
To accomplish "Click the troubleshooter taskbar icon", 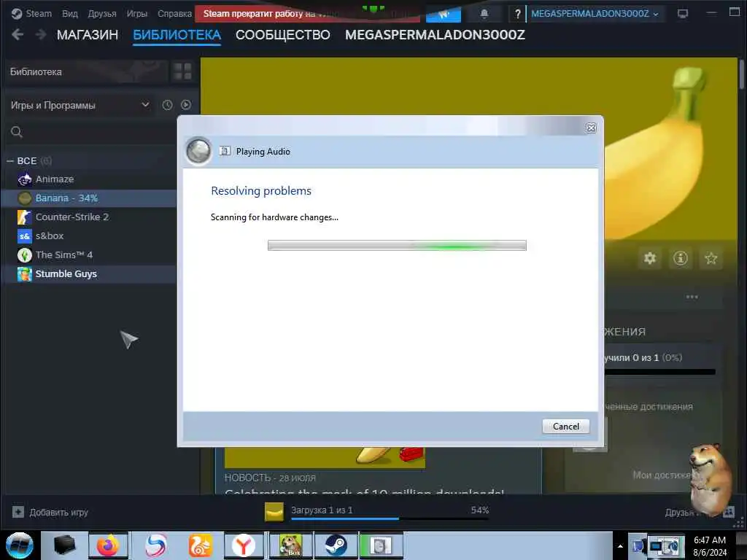I will (381, 545).
